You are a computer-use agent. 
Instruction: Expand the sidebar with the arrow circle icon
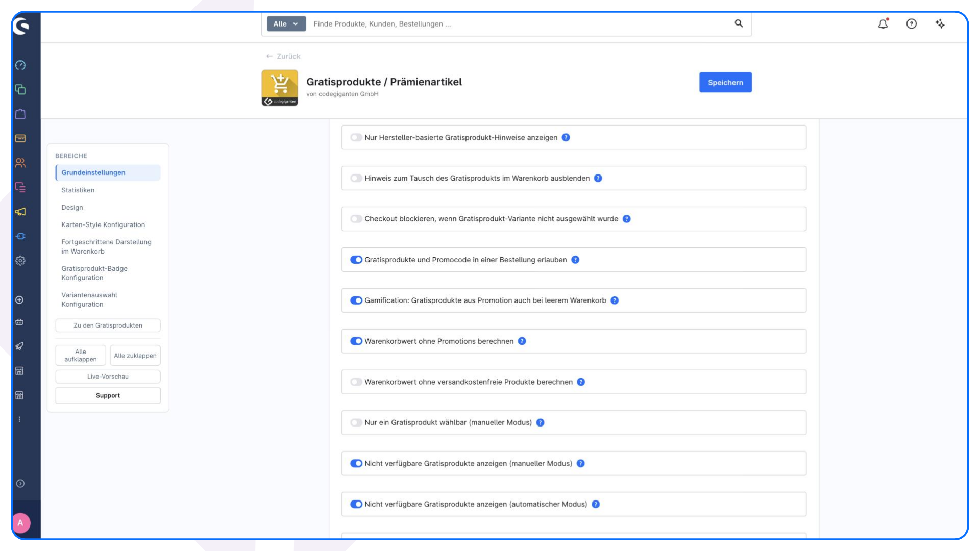tap(20, 484)
